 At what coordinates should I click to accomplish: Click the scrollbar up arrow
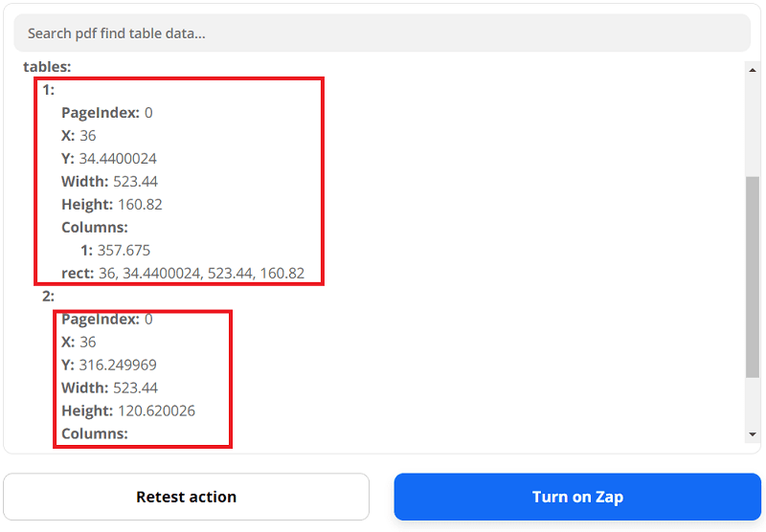[753, 68]
